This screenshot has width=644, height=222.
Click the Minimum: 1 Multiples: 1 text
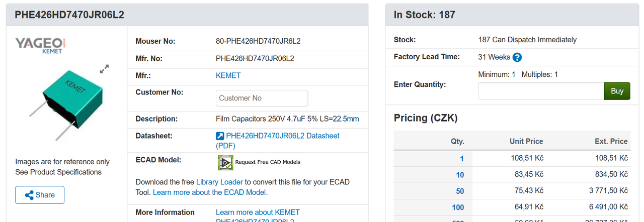pos(518,74)
